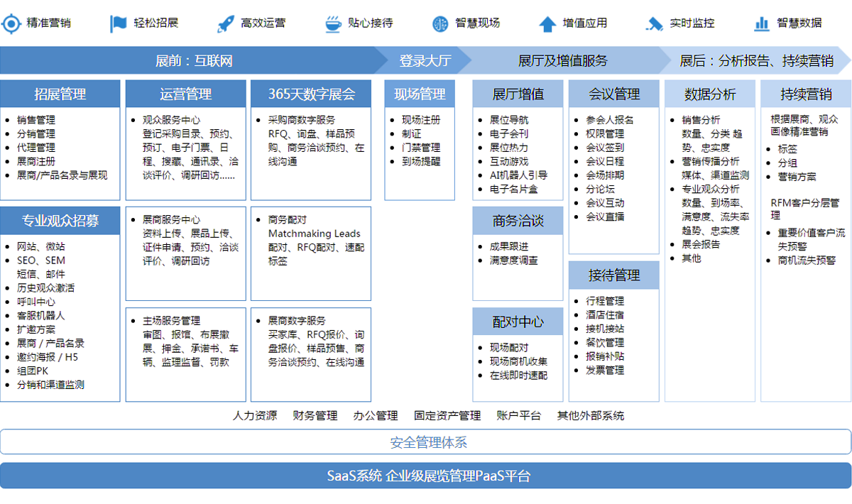Open the 持续营销 module header
Image resolution: width=852 pixels, height=504 pixels.
[806, 94]
